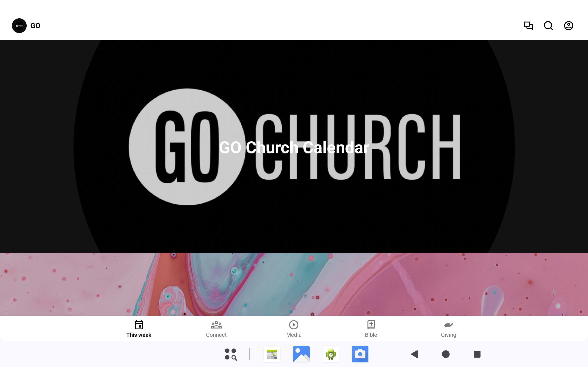Open the Giving tab
588x367 pixels.
[x=448, y=329]
